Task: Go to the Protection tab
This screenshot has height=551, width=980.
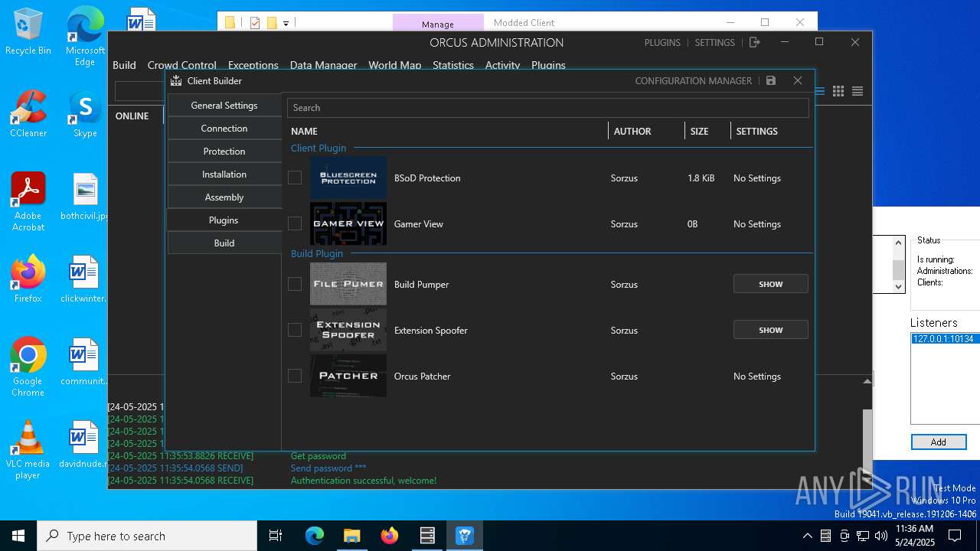Action: [x=224, y=152]
